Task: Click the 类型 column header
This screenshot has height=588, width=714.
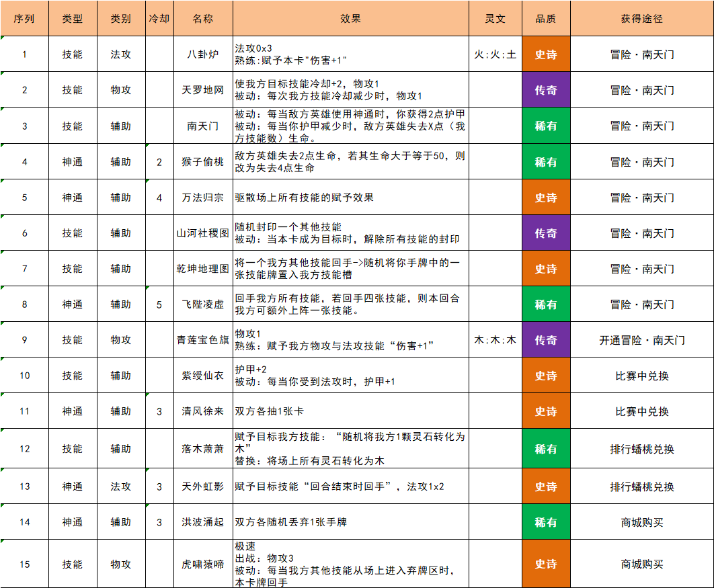Action: tap(73, 19)
